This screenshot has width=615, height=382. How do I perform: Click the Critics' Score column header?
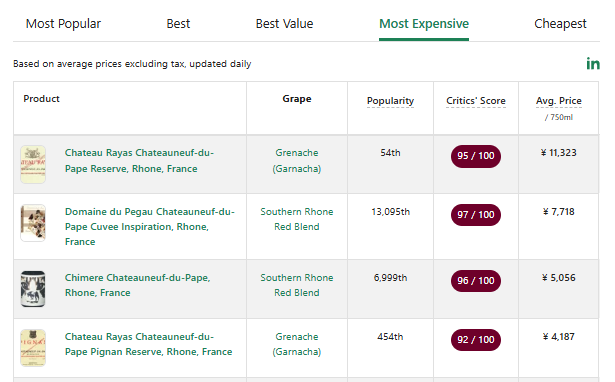point(476,101)
